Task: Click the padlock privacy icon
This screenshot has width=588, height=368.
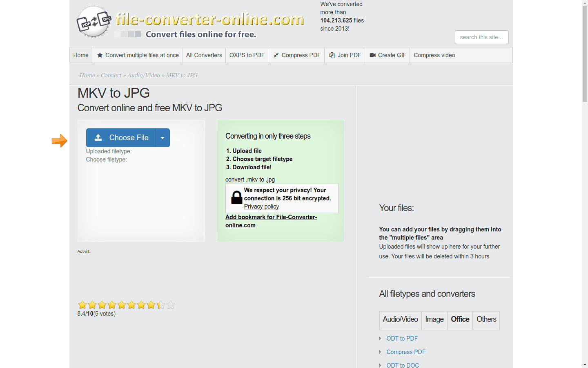Action: tap(236, 197)
